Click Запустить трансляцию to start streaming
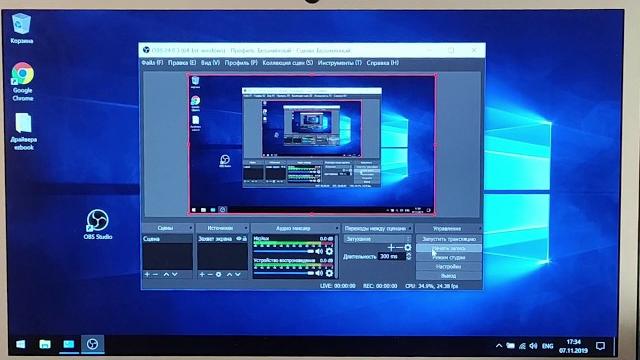Screen dimensions: 640x360 coord(449,239)
